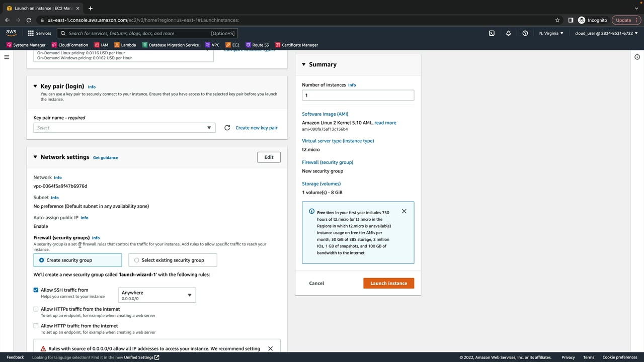Close the Launch an instance browser tab
The width and height of the screenshot is (644, 362).
coord(77,8)
